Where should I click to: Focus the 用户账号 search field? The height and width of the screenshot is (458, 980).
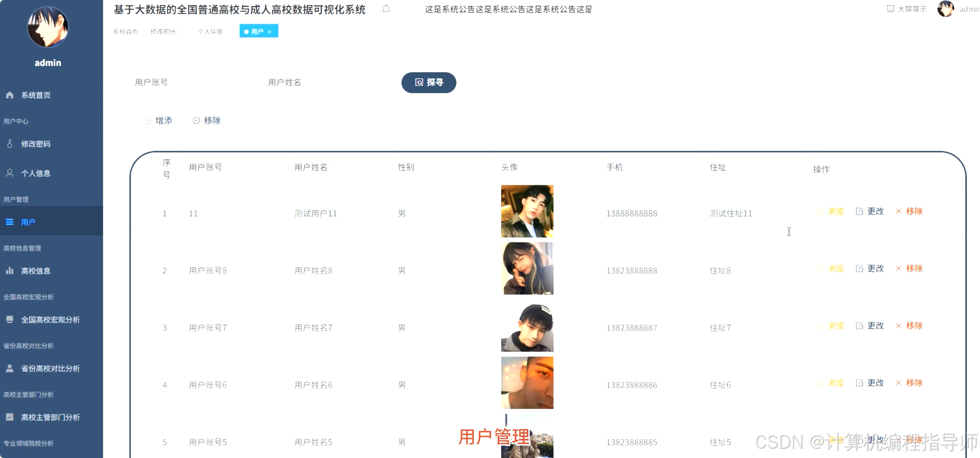[x=192, y=82]
